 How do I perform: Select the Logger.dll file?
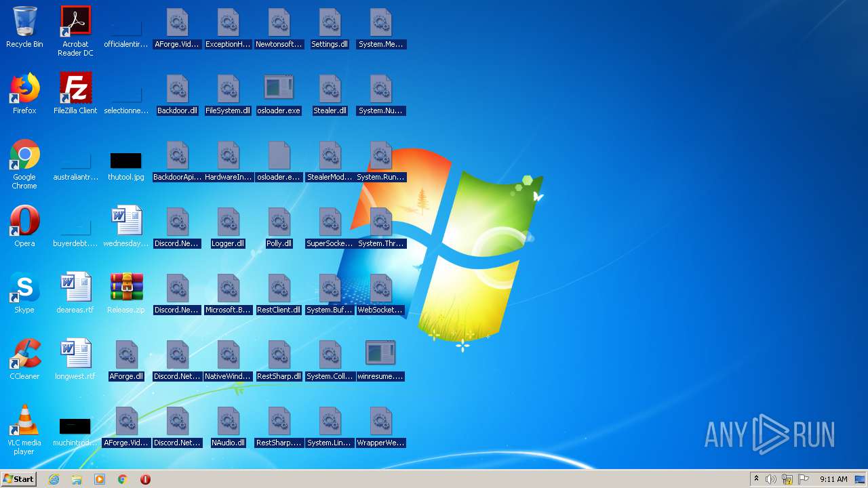pyautogui.click(x=228, y=226)
